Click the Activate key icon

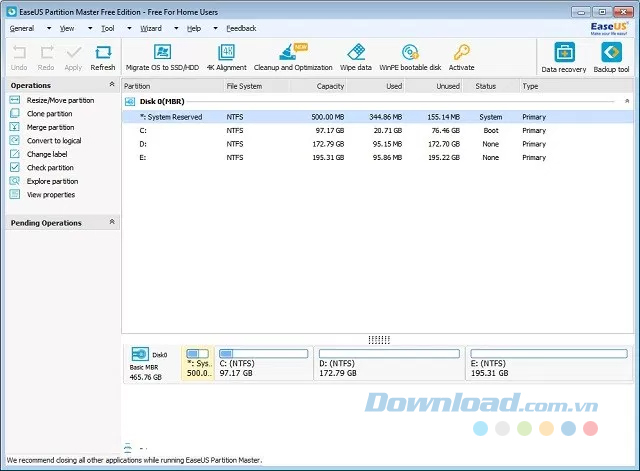462,52
